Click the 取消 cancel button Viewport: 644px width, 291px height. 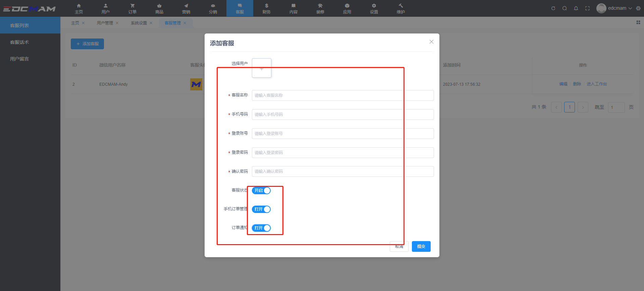399,247
